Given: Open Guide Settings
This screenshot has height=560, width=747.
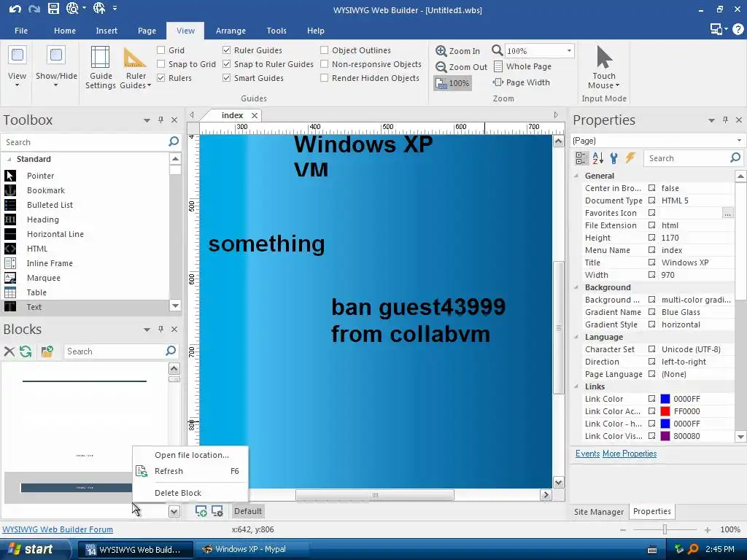Looking at the screenshot, I should 100,68.
